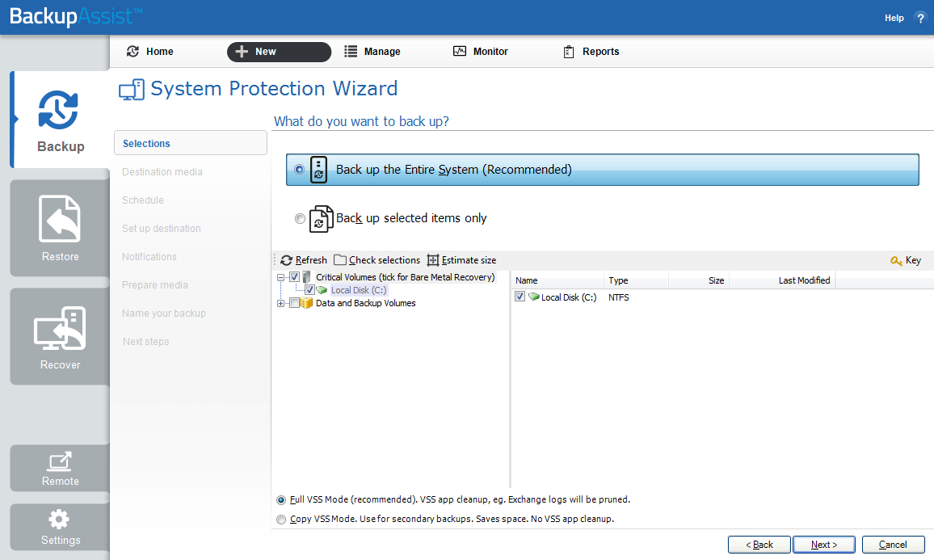934x560 pixels.
Task: Select Back up the Entire System radio button
Action: 300,170
